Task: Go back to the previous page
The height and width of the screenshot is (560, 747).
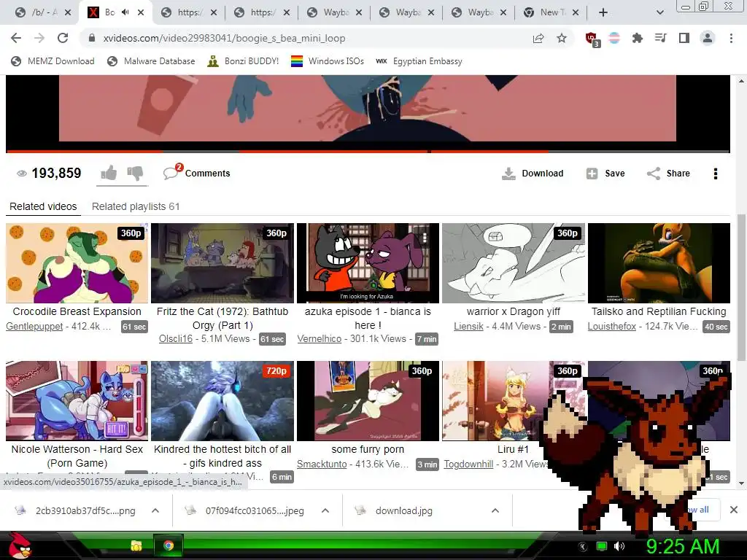Action: 16,38
